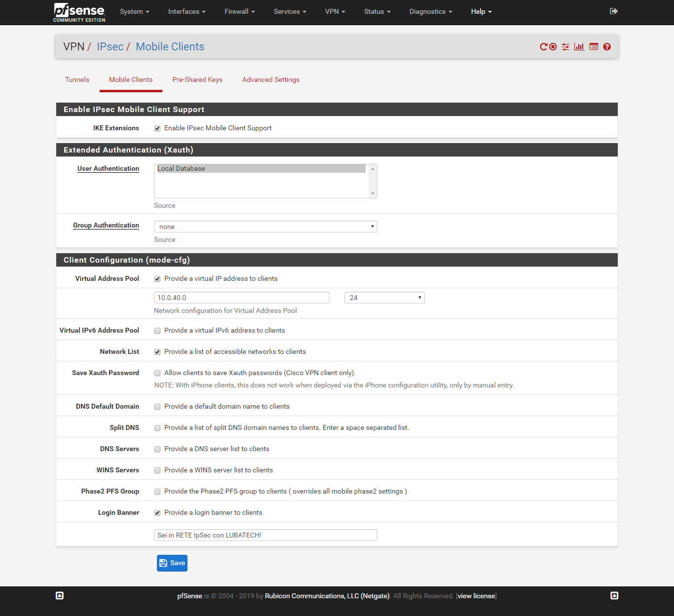Click the red Help question mark icon
Screen dimensions: 674x616
coord(607,46)
